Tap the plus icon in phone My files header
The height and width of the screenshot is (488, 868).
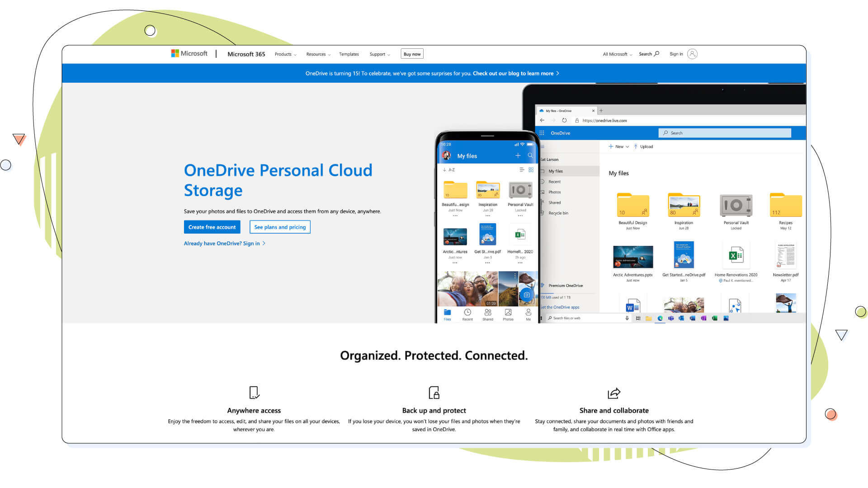click(x=518, y=155)
